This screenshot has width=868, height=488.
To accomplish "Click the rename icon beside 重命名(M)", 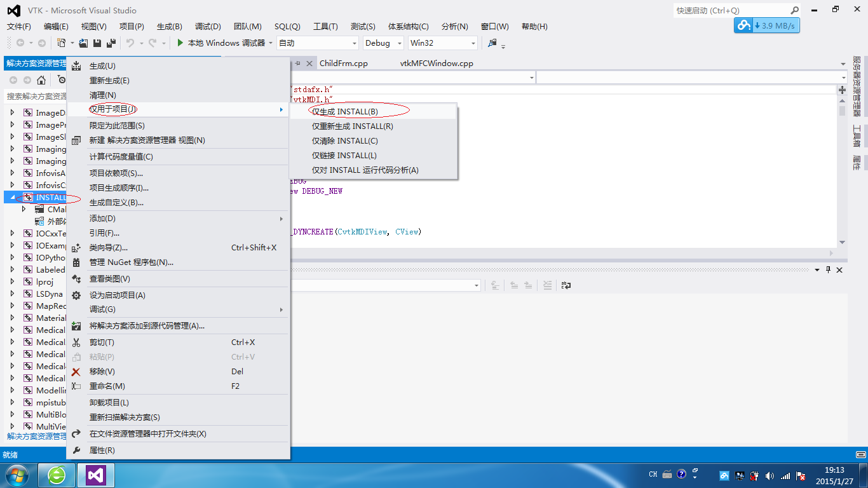I will point(76,386).
